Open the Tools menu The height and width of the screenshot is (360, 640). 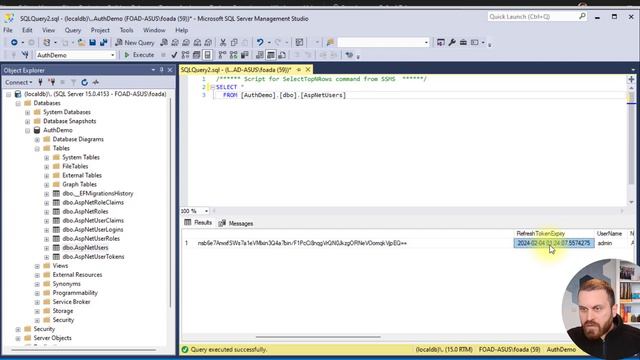click(127, 30)
